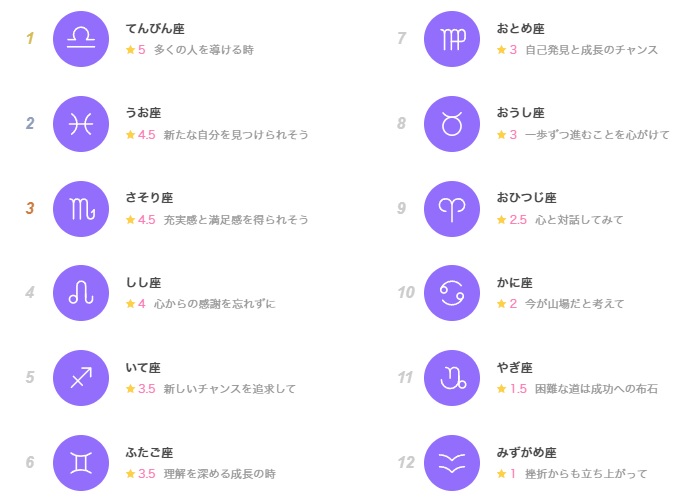Click the Leo (しし座) zodiac icon

click(81, 293)
